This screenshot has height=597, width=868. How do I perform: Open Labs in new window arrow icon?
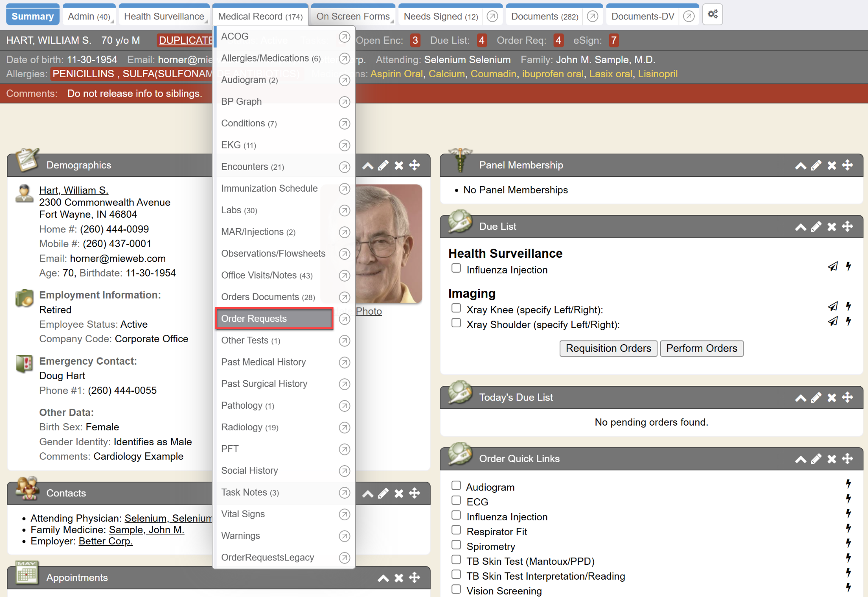pyautogui.click(x=345, y=210)
